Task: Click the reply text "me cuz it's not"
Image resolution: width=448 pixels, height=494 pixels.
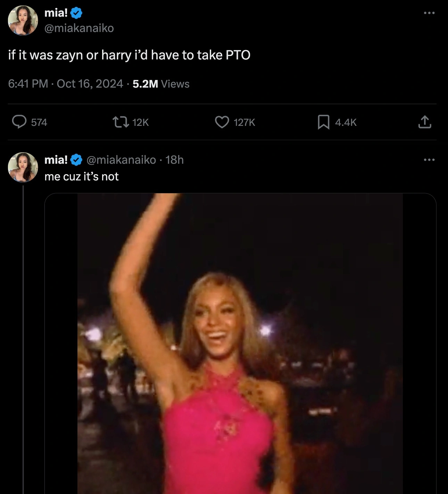Action: tap(82, 177)
